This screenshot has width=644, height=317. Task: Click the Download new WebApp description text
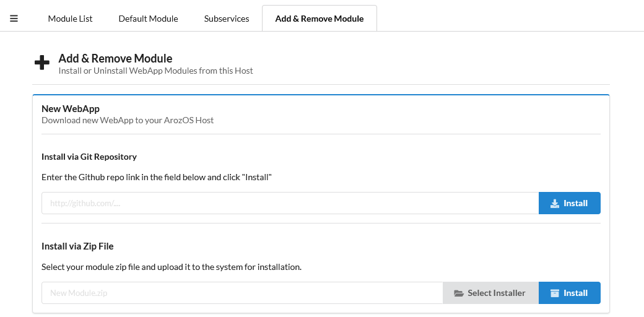pyautogui.click(x=128, y=120)
